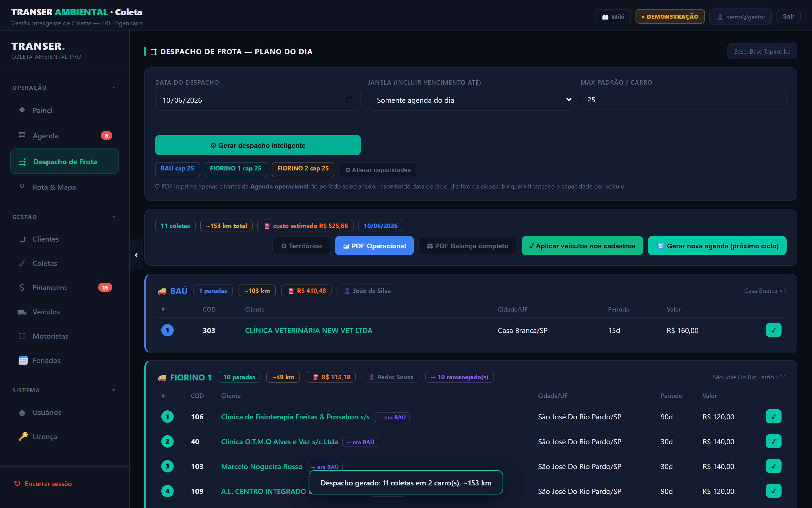Screen dimensions: 812x508
Task: Open client CLÍNICA VETERINÁRIA NEW VET LTDA
Action: tap(309, 330)
